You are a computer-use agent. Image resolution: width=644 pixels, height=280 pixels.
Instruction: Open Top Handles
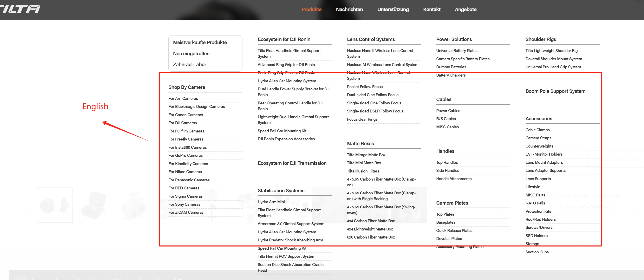click(x=447, y=162)
